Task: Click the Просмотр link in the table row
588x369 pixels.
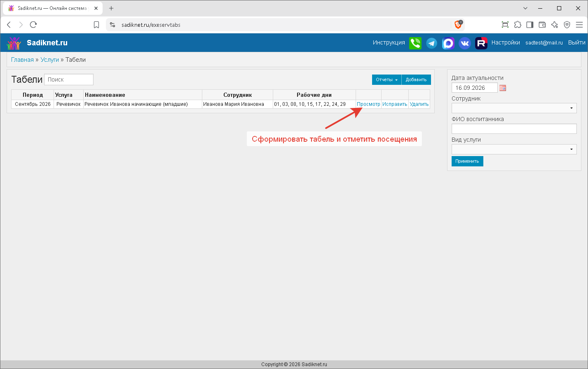Action: tap(368, 104)
